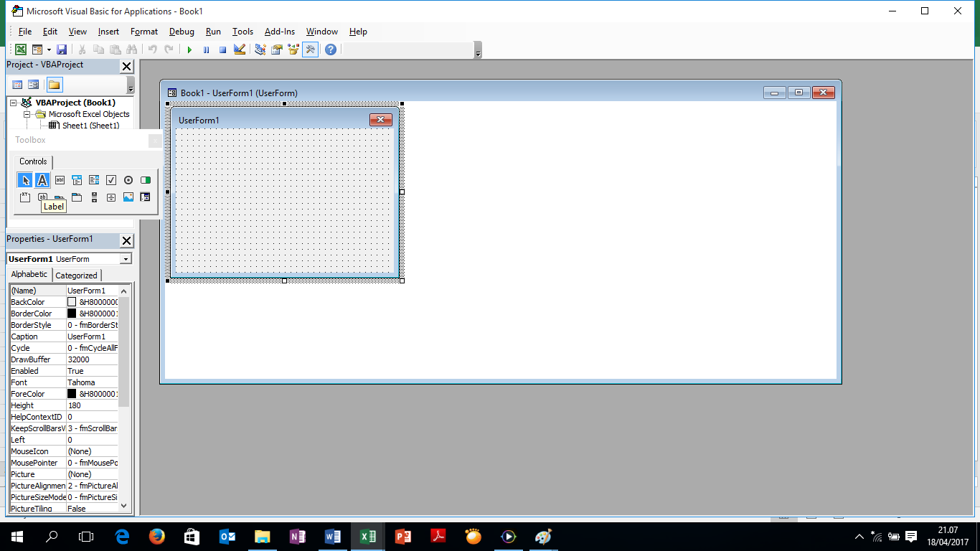Collapse the VBAProject (Book1) tree node

point(14,103)
